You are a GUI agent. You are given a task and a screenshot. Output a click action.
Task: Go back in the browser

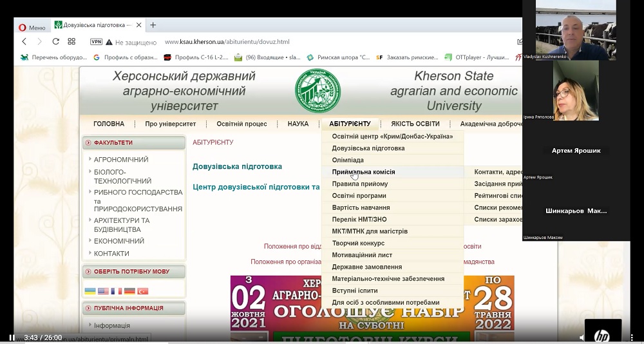24,41
